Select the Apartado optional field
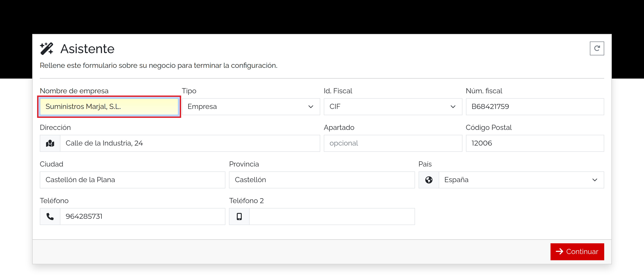 pyautogui.click(x=393, y=143)
